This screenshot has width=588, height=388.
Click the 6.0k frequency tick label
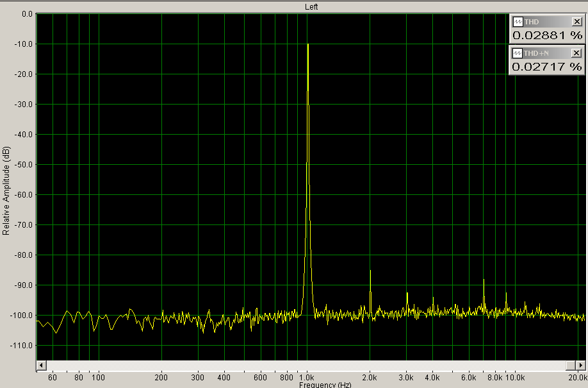click(469, 378)
